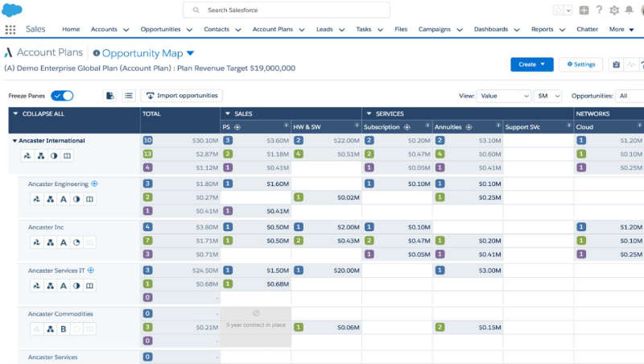Collapse the Ancaster International row

click(x=14, y=140)
